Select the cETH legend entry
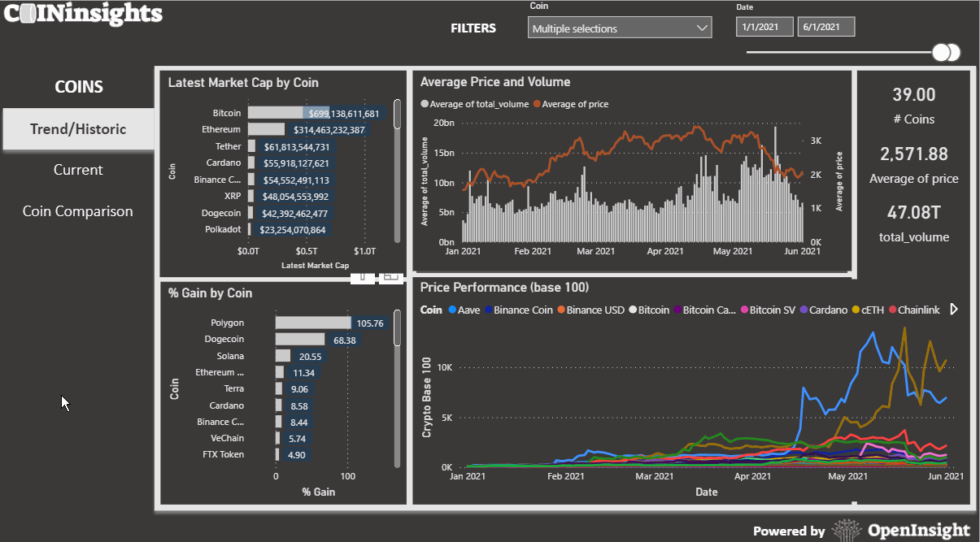The width and height of the screenshot is (980, 542). pyautogui.click(x=869, y=310)
